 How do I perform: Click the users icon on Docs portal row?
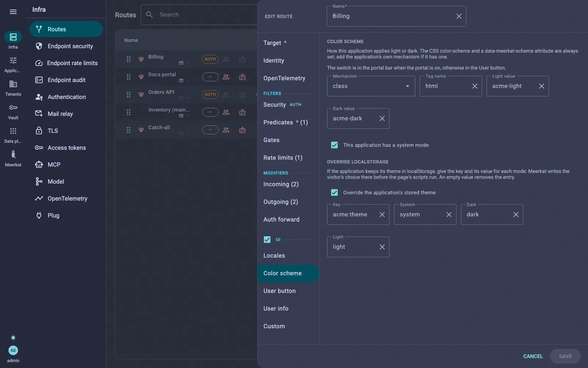(x=226, y=77)
